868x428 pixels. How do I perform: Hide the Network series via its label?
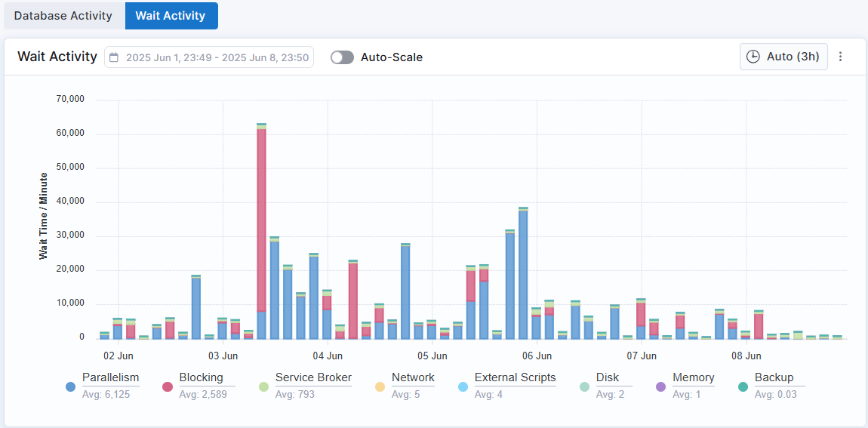(x=413, y=377)
